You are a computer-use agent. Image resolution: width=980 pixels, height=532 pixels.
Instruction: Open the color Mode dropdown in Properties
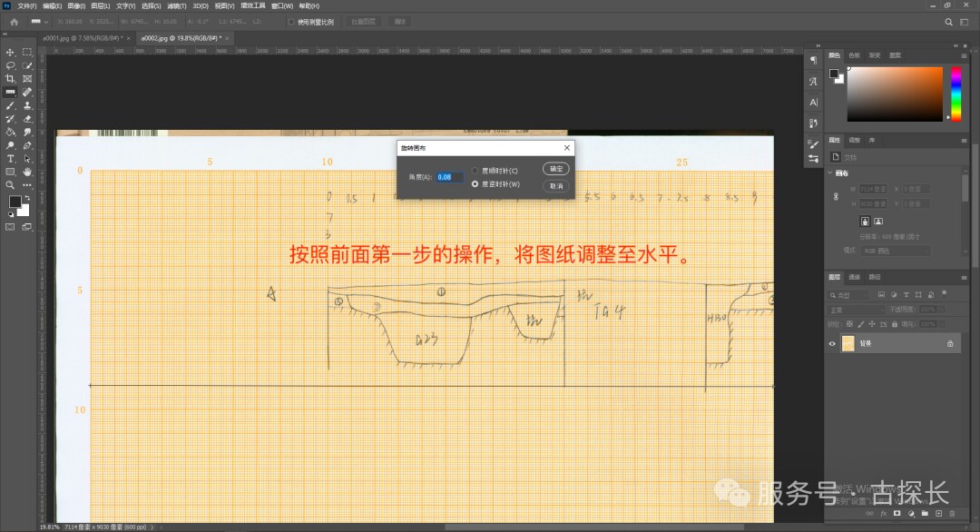pos(895,251)
